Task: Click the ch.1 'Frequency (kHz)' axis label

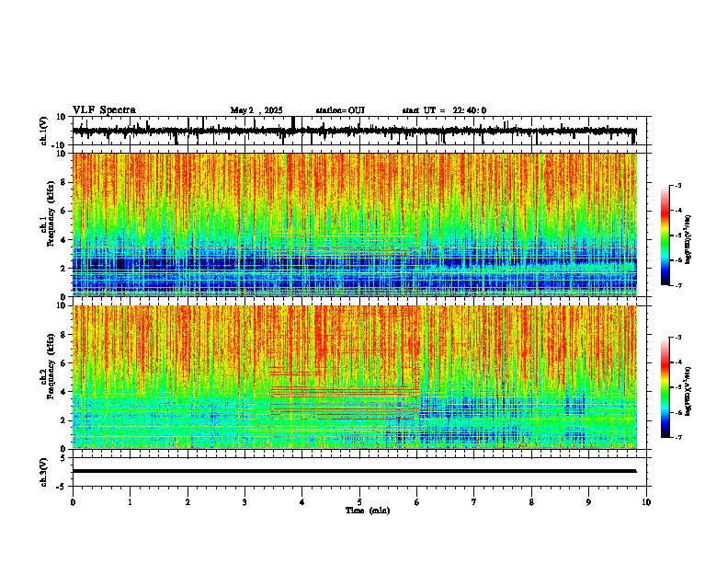Action: tap(49, 214)
